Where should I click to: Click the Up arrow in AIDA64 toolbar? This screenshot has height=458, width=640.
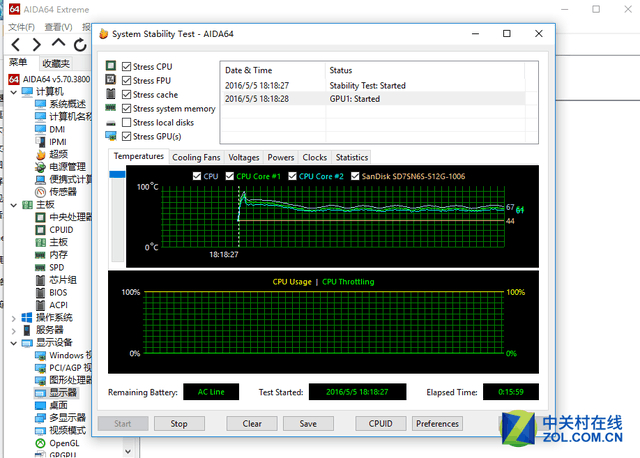click(58, 43)
